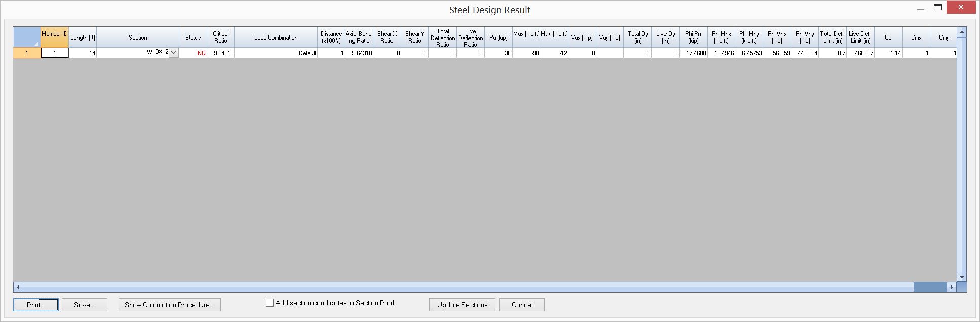980x322 pixels.
Task: Select the Phi-Mny [kip-ft] column header
Action: (x=749, y=37)
